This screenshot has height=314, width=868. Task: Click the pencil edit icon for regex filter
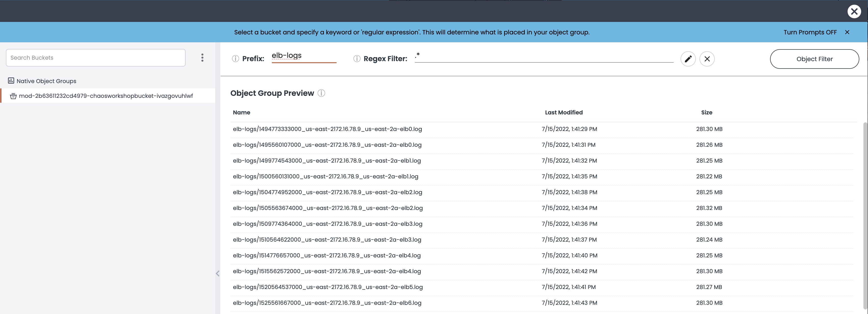688,59
